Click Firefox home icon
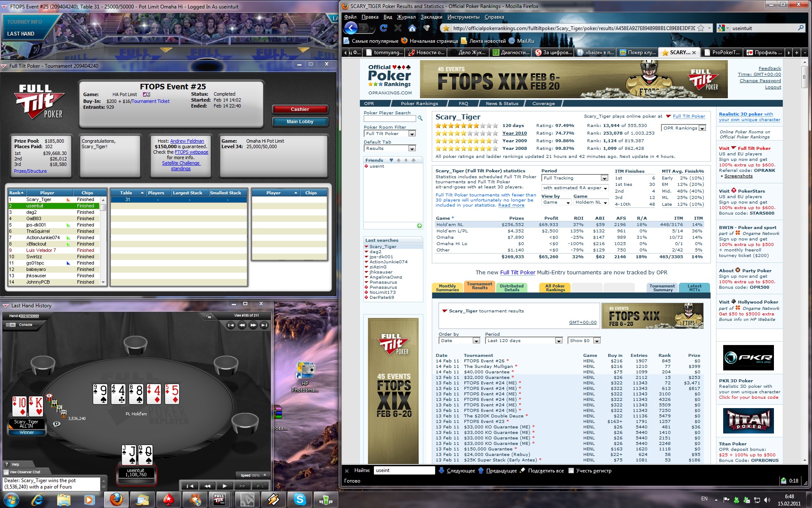 pos(412,28)
